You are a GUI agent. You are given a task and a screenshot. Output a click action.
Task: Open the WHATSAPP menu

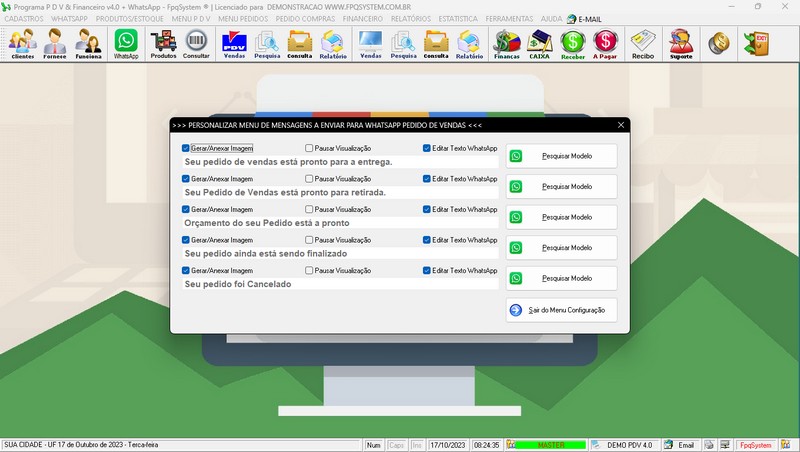pos(69,19)
